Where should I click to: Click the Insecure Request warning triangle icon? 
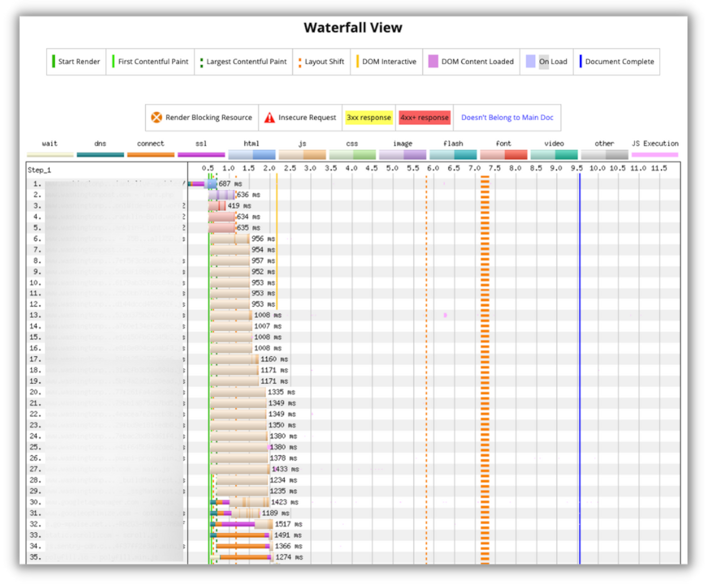(x=269, y=117)
